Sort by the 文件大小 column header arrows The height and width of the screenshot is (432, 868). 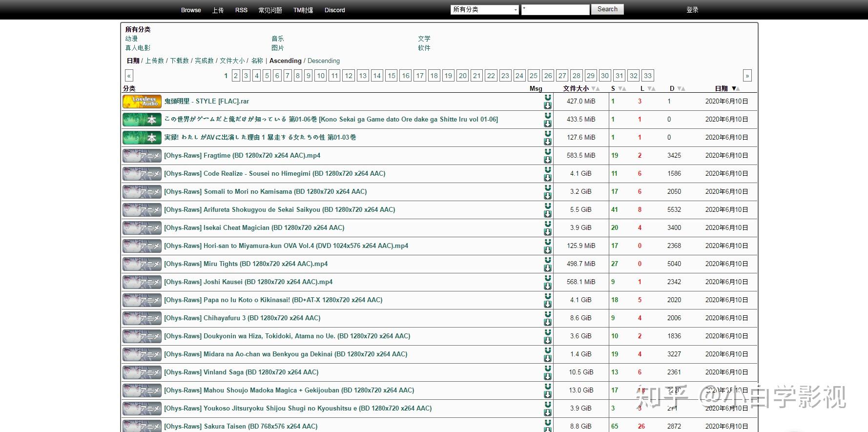pos(595,89)
